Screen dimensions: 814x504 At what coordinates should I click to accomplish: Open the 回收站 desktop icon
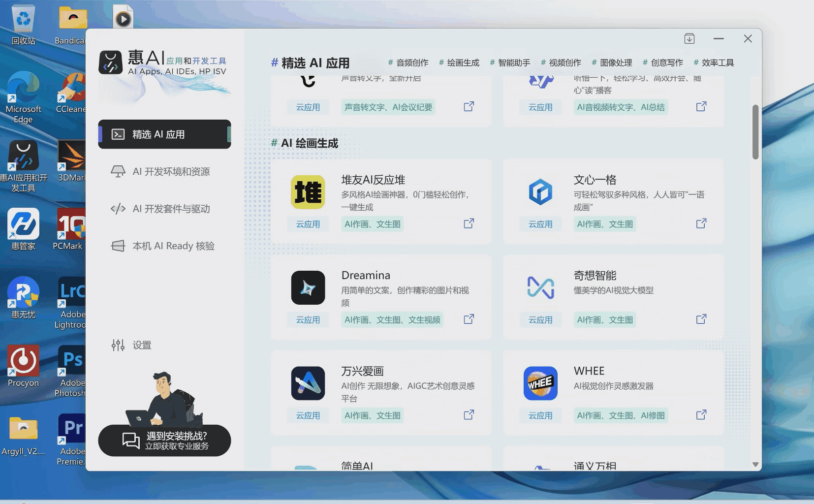23,25
